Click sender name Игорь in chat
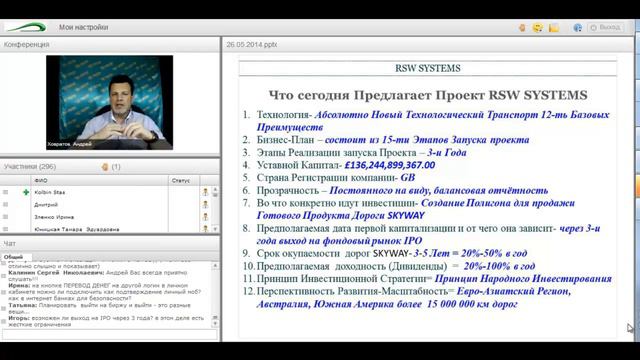 pos(19,318)
